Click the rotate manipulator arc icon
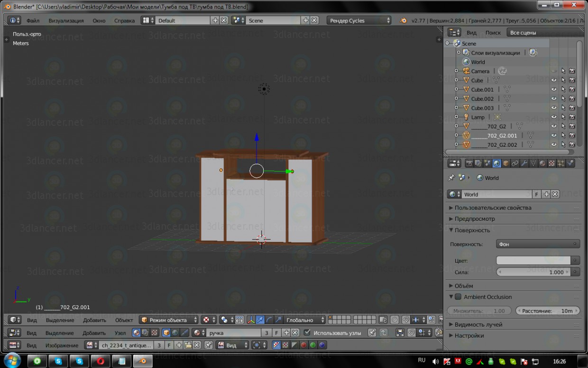Image resolution: width=588 pixels, height=368 pixels. 269,320
